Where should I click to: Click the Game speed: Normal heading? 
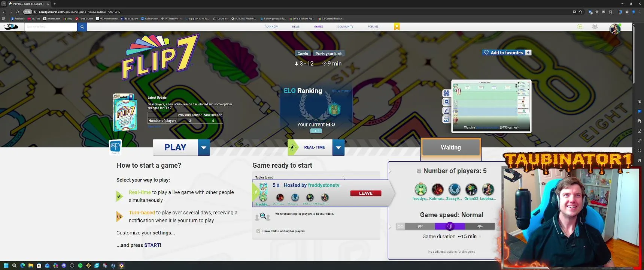[452, 215]
